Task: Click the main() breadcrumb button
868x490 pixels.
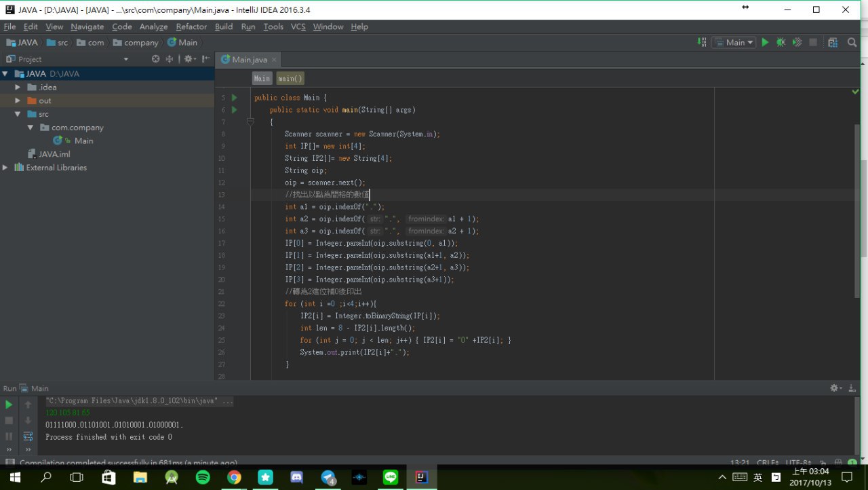Action: [290, 78]
